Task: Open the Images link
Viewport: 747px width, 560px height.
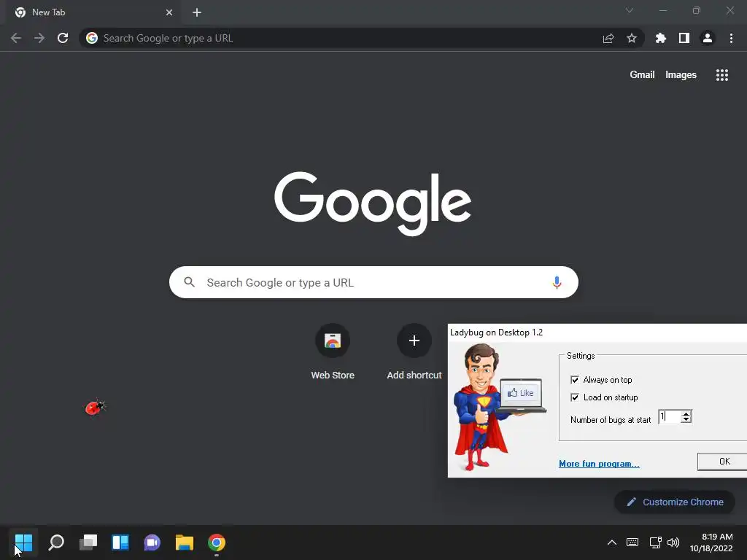Action: coord(681,75)
